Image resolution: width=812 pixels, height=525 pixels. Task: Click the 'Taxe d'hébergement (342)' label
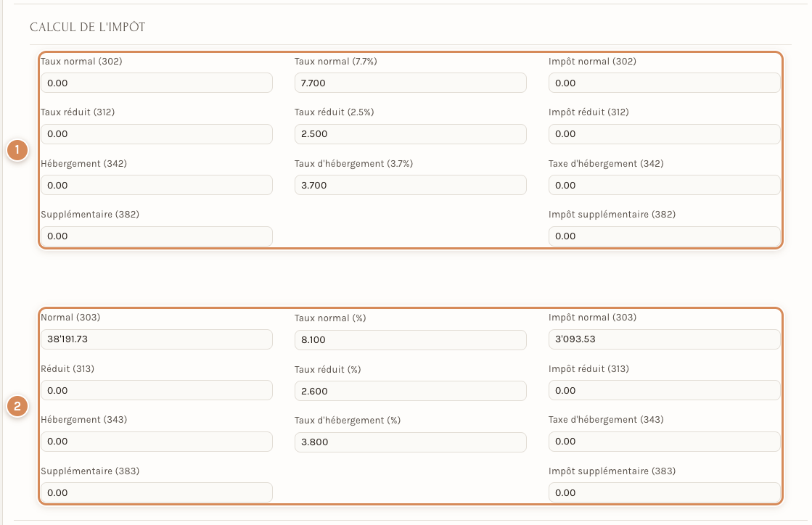click(606, 164)
